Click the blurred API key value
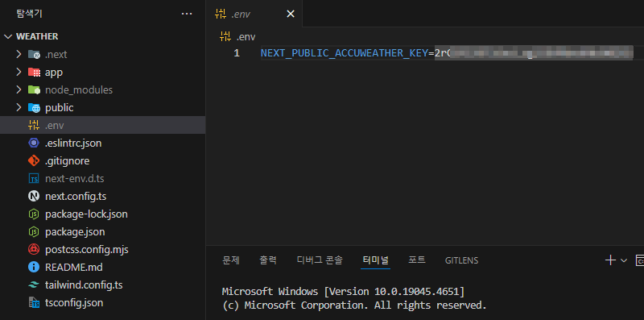 534,53
